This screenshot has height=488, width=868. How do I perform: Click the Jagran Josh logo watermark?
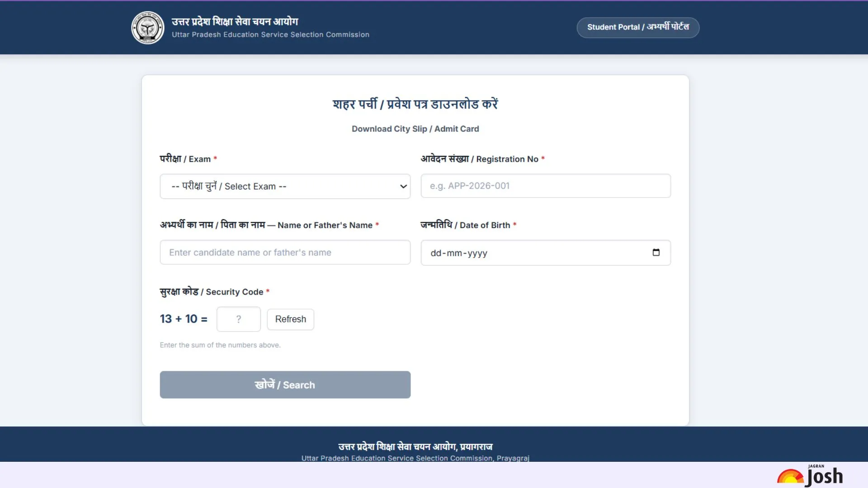tap(811, 476)
